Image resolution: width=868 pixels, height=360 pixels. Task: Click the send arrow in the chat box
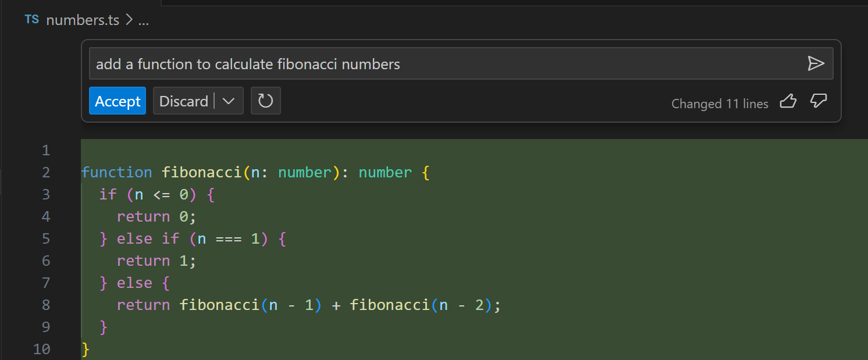click(x=817, y=64)
